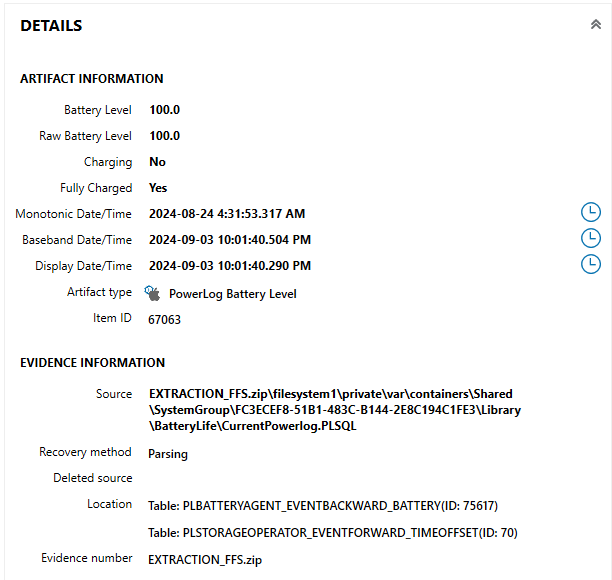Select the Monotonic timestamp 4:31:53.317 AM

point(227,214)
